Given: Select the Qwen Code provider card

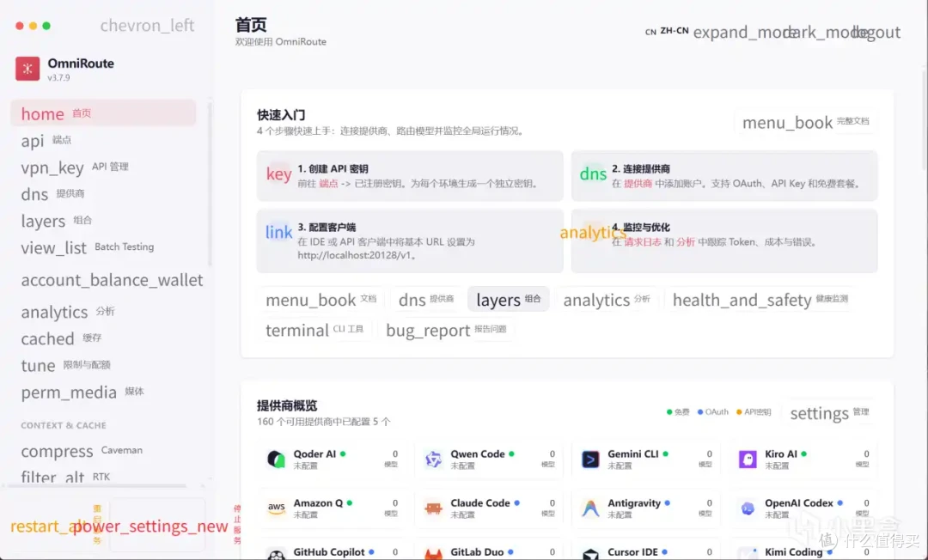Looking at the screenshot, I should tap(490, 459).
